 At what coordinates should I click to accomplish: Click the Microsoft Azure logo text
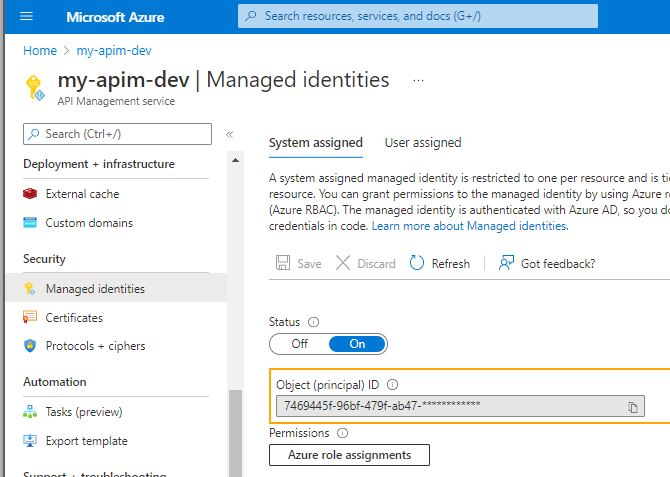point(115,17)
